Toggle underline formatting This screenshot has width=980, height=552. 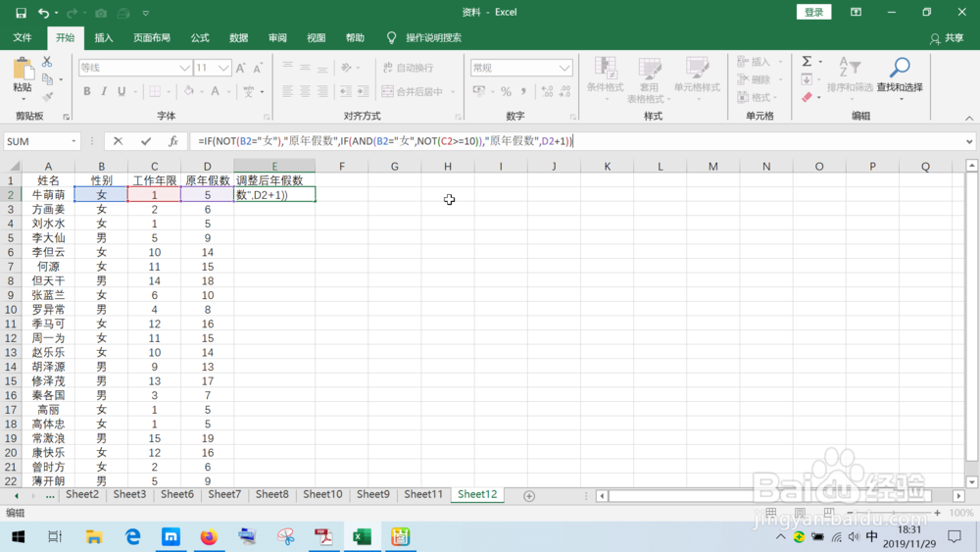122,91
